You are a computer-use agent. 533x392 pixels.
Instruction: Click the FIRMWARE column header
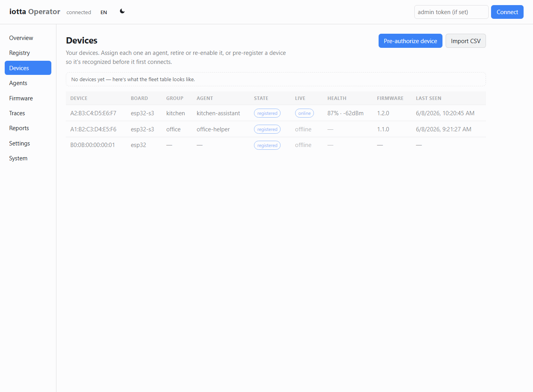pyautogui.click(x=390, y=98)
